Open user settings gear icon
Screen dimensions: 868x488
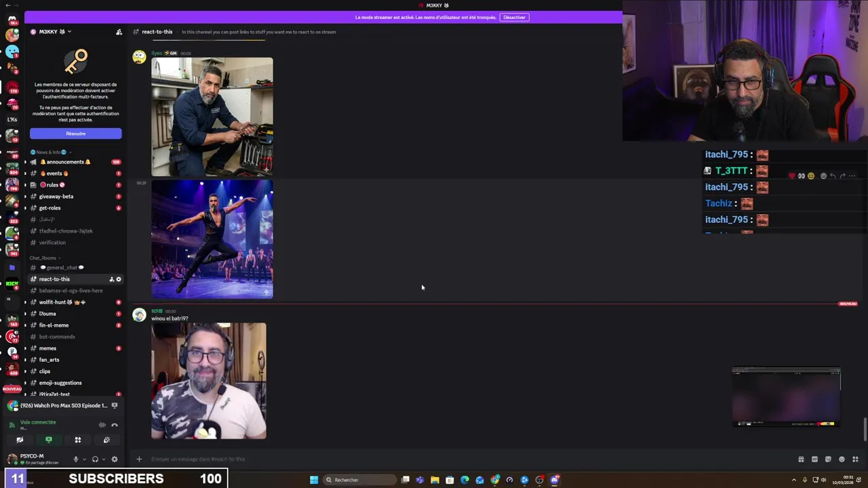click(x=115, y=459)
